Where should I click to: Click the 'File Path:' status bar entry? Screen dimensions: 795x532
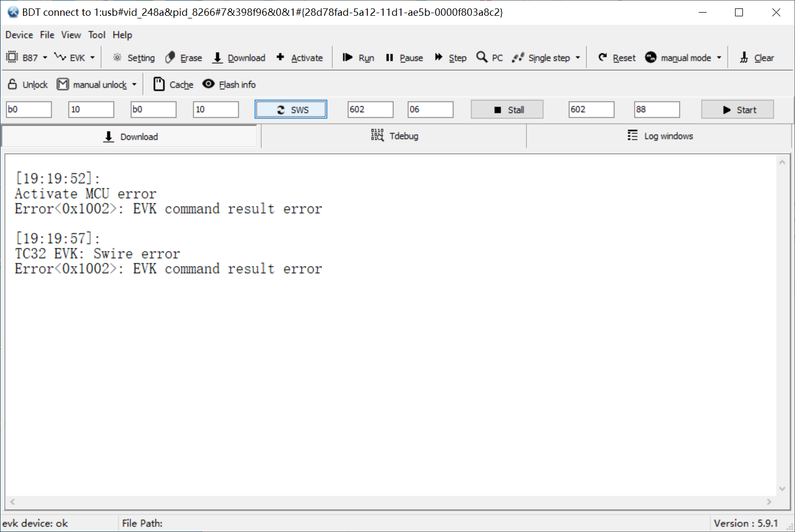click(142, 523)
